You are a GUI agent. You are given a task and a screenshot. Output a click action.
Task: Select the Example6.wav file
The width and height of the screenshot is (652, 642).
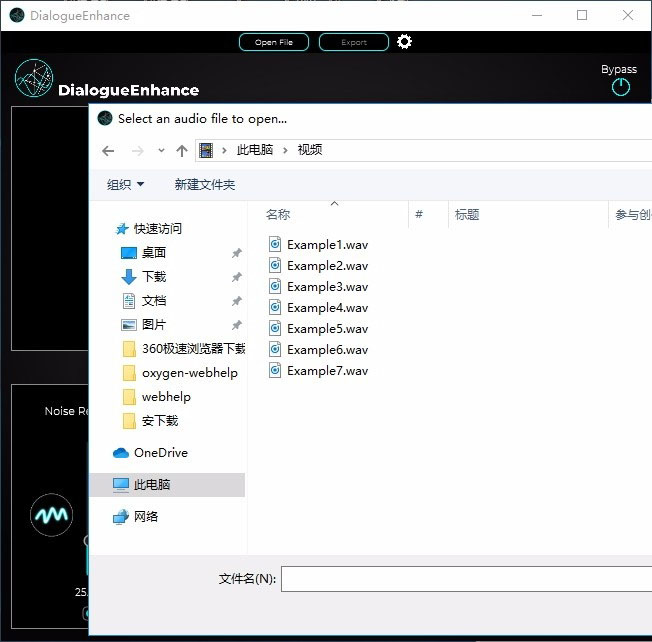(319, 350)
